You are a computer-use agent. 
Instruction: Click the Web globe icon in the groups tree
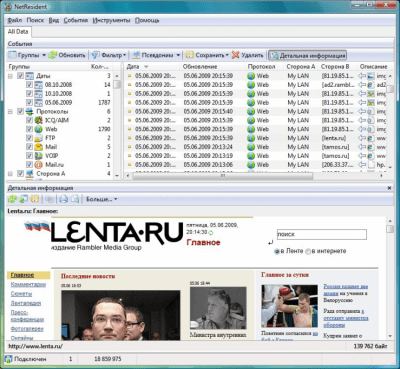[x=39, y=129]
